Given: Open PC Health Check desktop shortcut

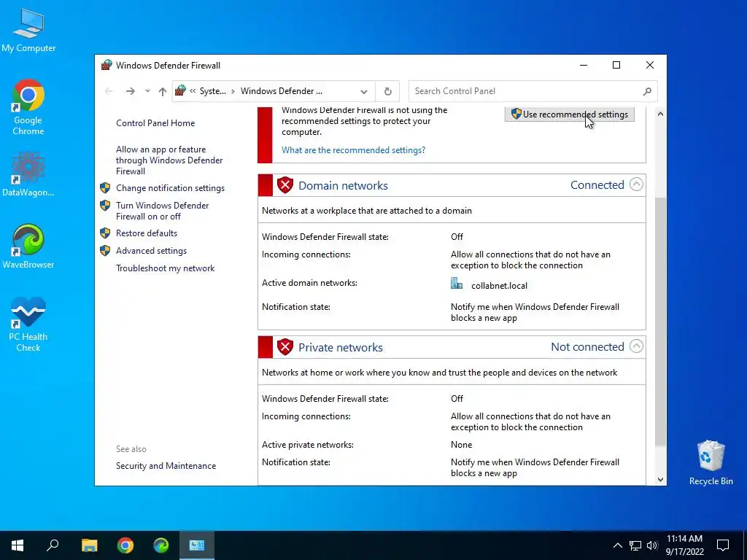Looking at the screenshot, I should 28,324.
